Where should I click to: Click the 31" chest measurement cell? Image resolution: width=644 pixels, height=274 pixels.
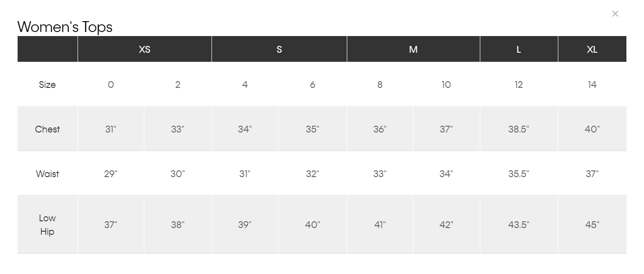coord(111,129)
